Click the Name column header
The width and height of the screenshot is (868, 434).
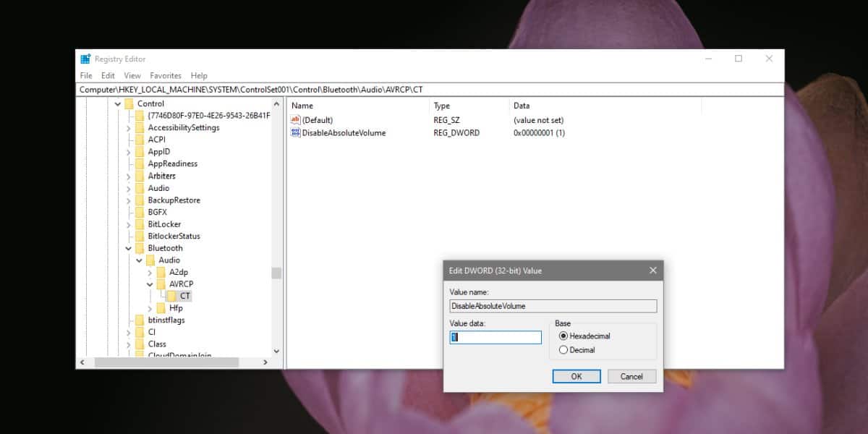click(358, 106)
